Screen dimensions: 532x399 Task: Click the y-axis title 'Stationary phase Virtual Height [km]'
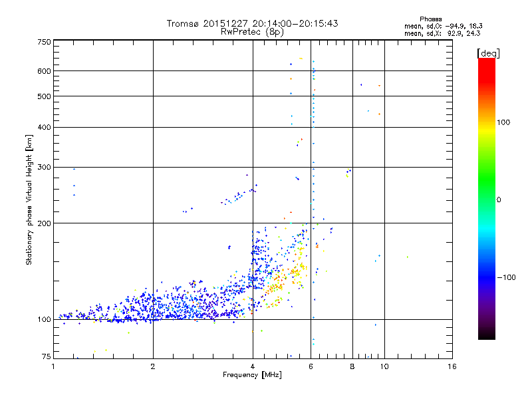(29, 200)
